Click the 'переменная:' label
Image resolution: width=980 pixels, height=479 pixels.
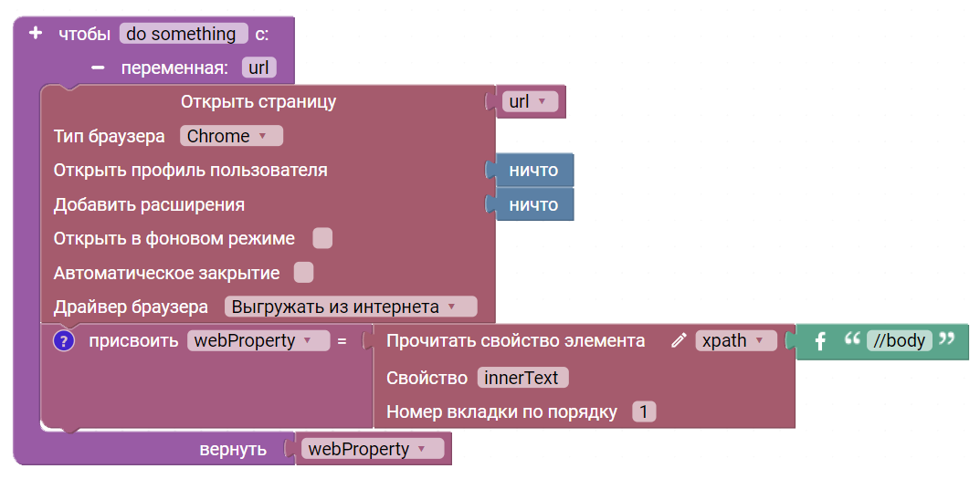174,68
